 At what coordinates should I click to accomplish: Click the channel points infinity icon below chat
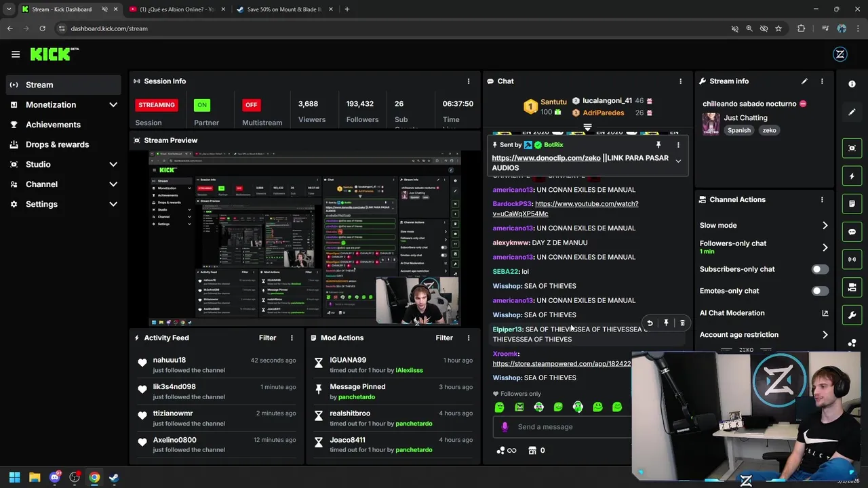[x=506, y=450]
